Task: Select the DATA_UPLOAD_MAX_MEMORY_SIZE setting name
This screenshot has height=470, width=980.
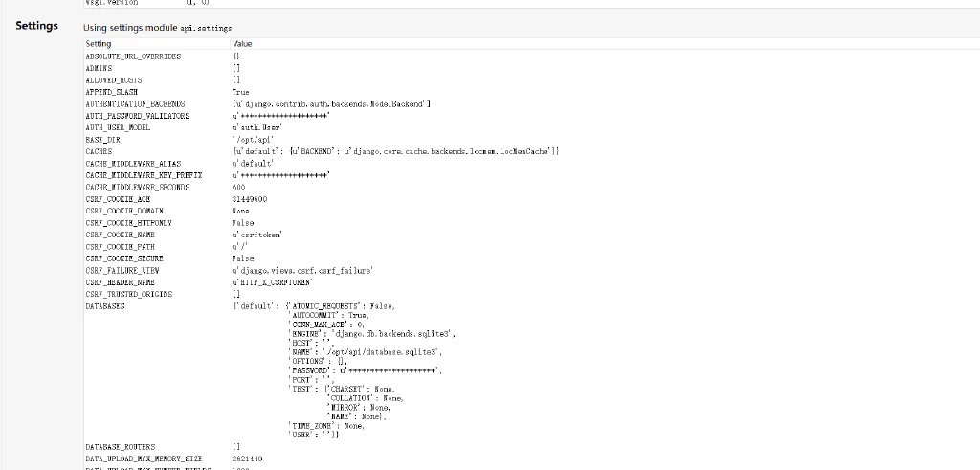Action: 144,459
